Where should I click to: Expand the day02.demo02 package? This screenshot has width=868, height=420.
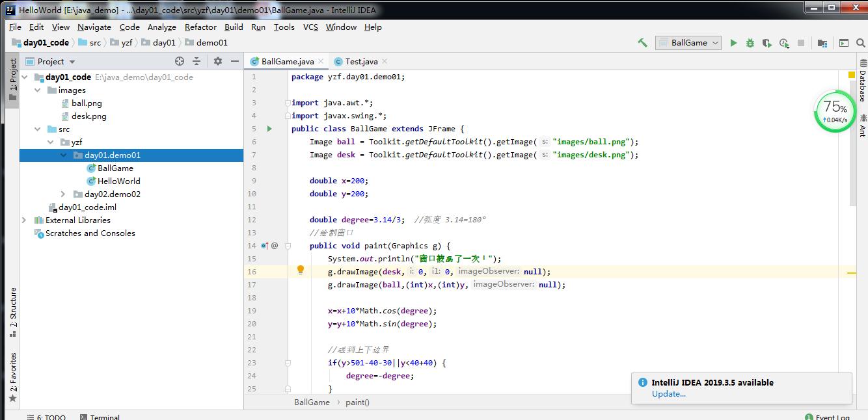click(63, 194)
